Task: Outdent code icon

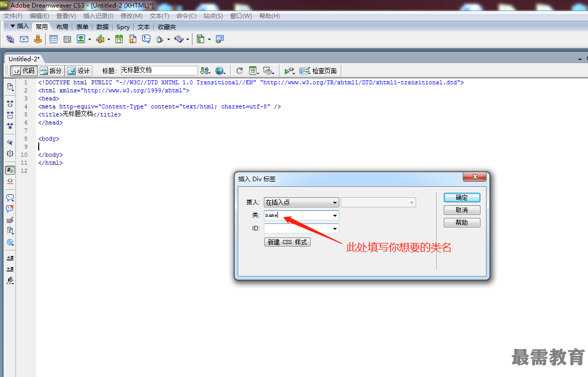Action: pos(10,269)
